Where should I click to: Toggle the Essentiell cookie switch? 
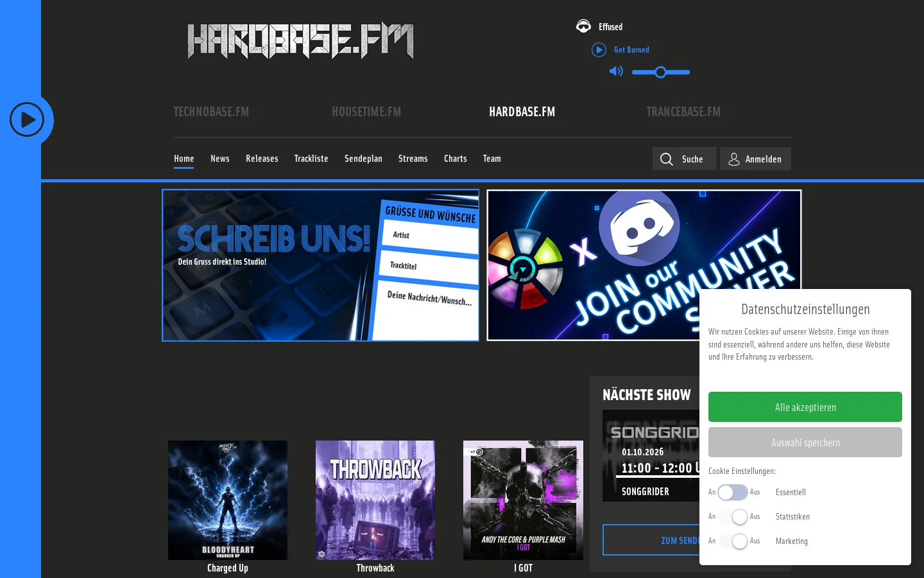[733, 493]
